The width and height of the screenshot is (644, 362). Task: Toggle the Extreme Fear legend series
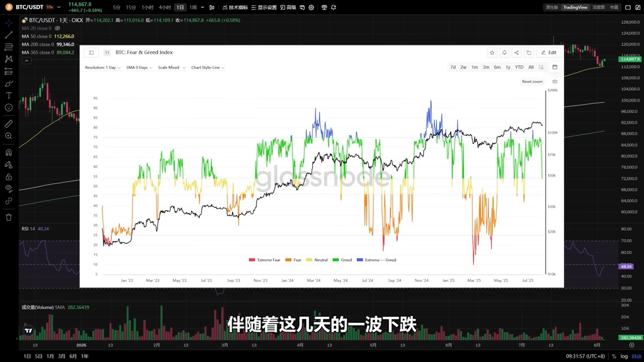tap(265, 260)
